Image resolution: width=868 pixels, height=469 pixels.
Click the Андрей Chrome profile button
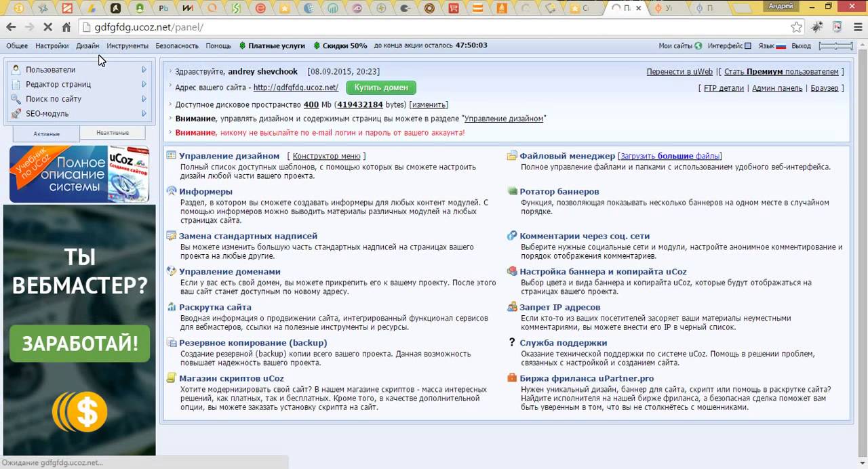(x=781, y=6)
